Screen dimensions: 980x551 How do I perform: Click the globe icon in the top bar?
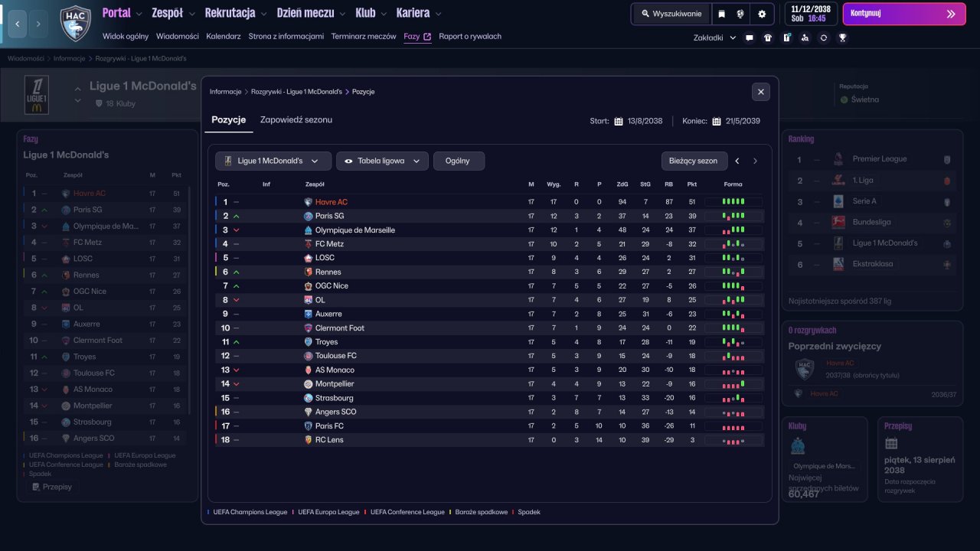click(x=740, y=14)
